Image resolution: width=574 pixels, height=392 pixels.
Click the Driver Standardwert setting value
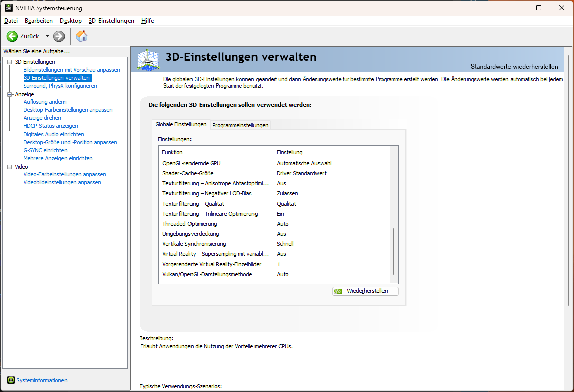tap(302, 173)
